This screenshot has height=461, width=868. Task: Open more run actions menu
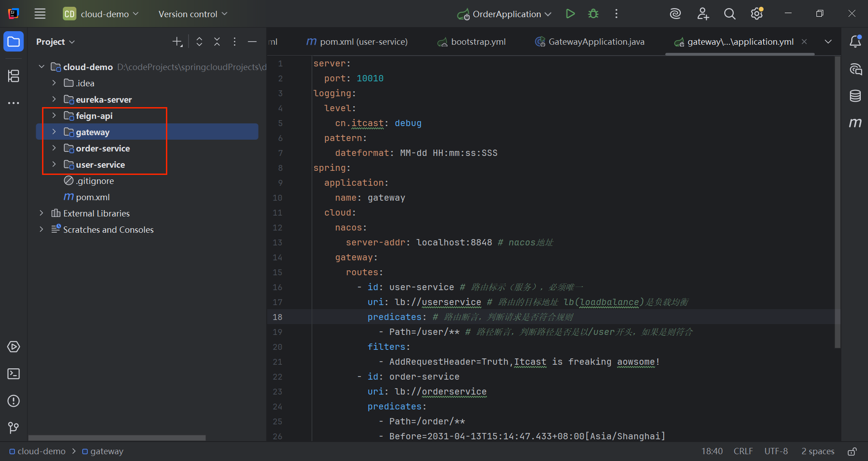click(x=616, y=14)
